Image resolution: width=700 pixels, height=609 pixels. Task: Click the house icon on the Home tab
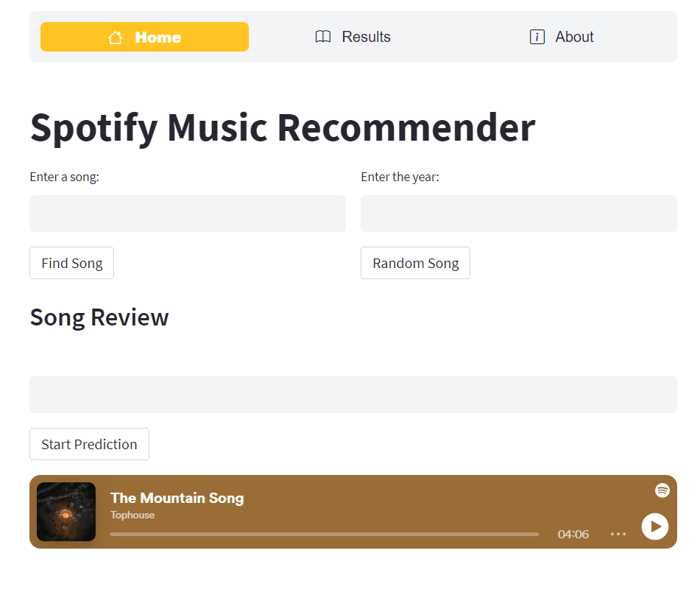[x=114, y=36]
